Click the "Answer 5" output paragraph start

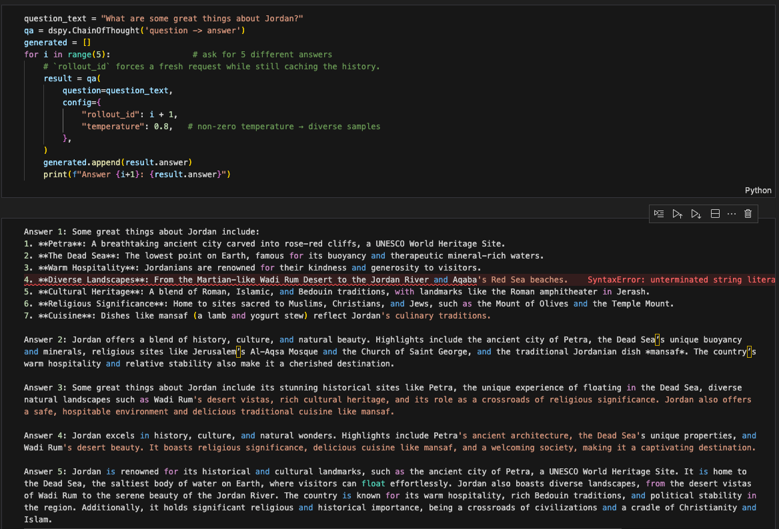click(x=60, y=471)
